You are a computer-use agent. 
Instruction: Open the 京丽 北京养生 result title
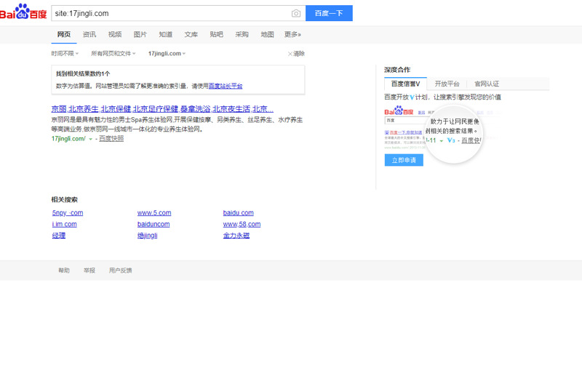[162, 109]
